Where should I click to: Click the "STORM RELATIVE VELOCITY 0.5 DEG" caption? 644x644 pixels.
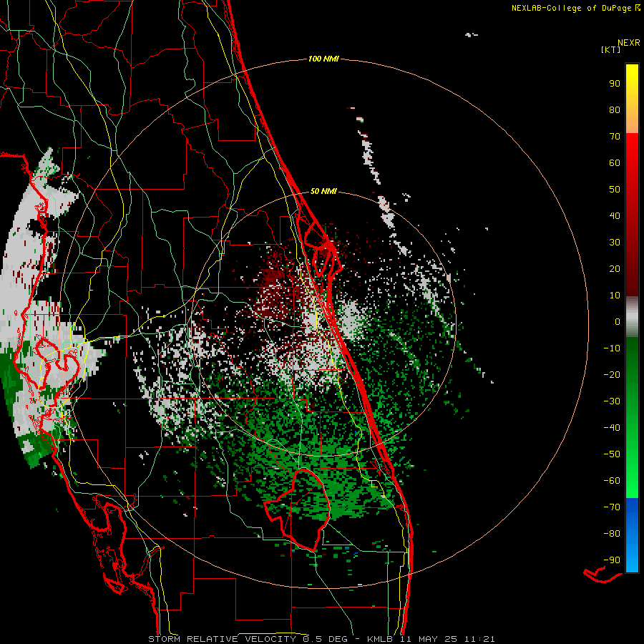pos(248,639)
